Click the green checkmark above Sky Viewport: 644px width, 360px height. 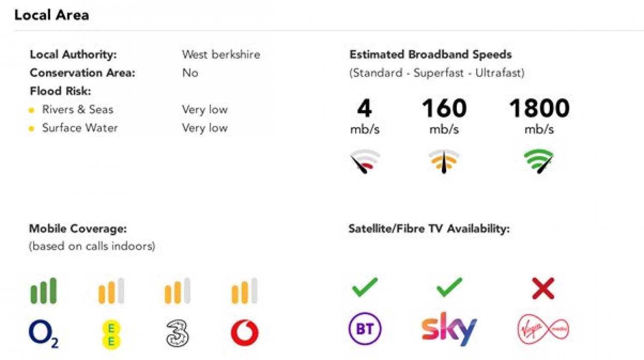click(x=449, y=287)
